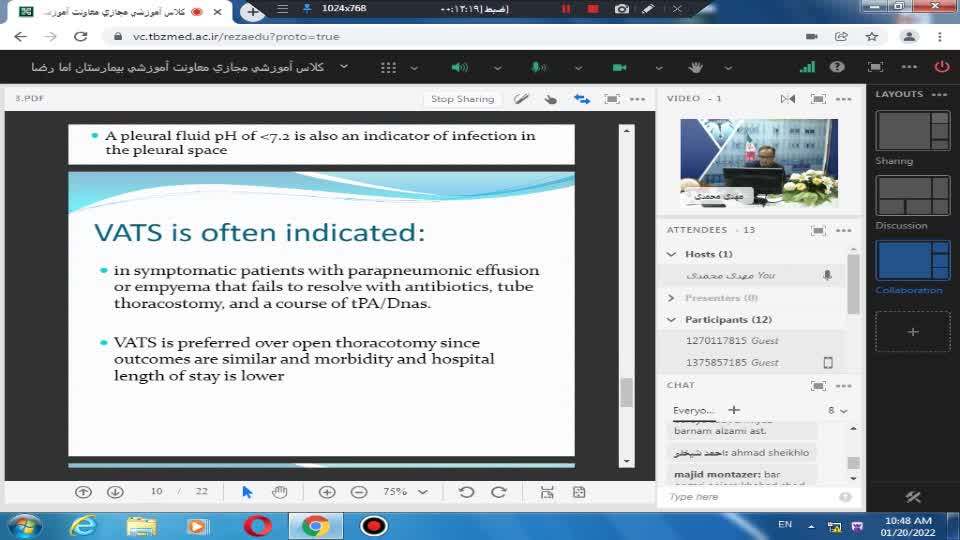Add a new layout with plus button
The image size is (960, 540).
coord(912,332)
